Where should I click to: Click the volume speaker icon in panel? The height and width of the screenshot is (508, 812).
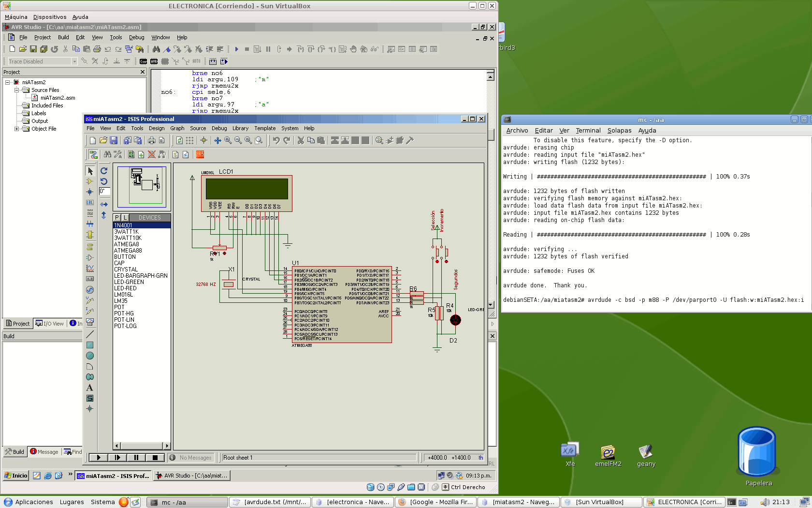click(765, 502)
